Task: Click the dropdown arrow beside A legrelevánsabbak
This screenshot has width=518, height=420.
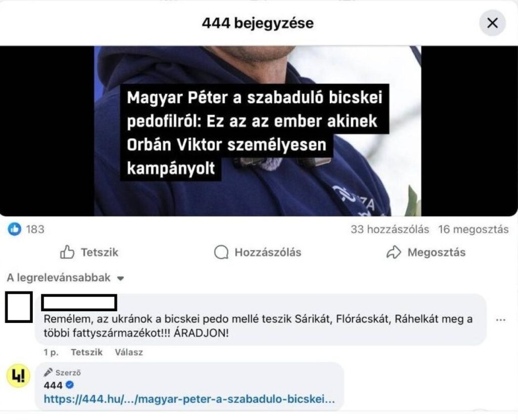Action: point(120,279)
